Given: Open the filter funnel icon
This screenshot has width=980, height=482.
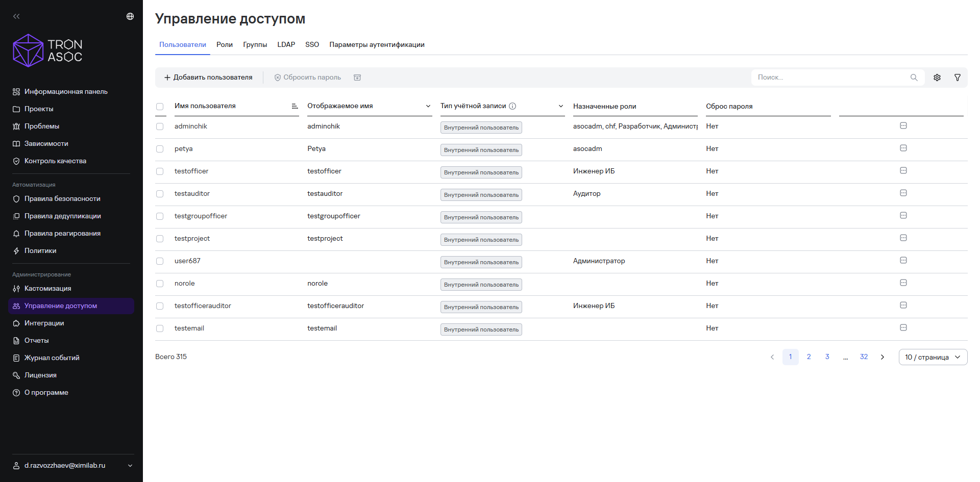Looking at the screenshot, I should coord(958,78).
